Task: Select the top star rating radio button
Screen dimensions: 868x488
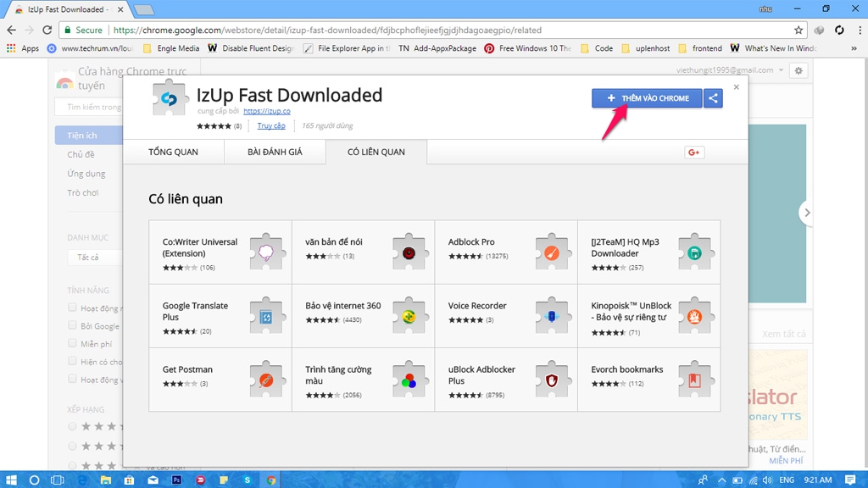Action: point(72,427)
